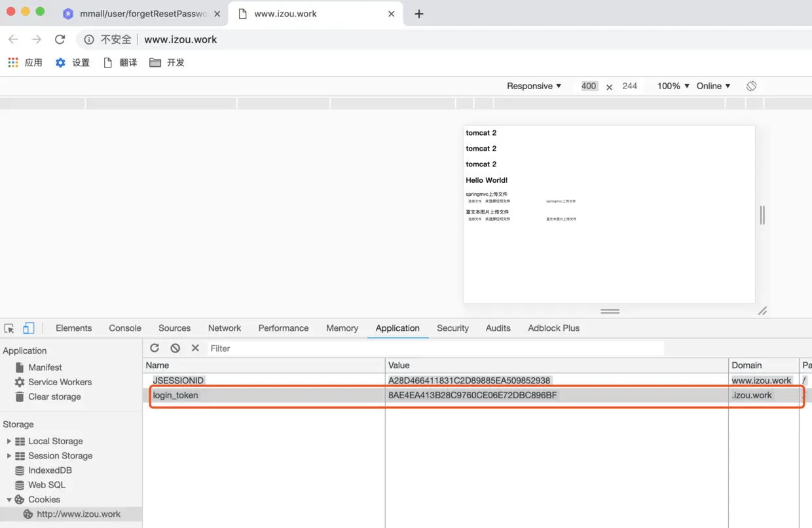Switch to the Network tab
The image size is (812, 528).
coord(225,328)
